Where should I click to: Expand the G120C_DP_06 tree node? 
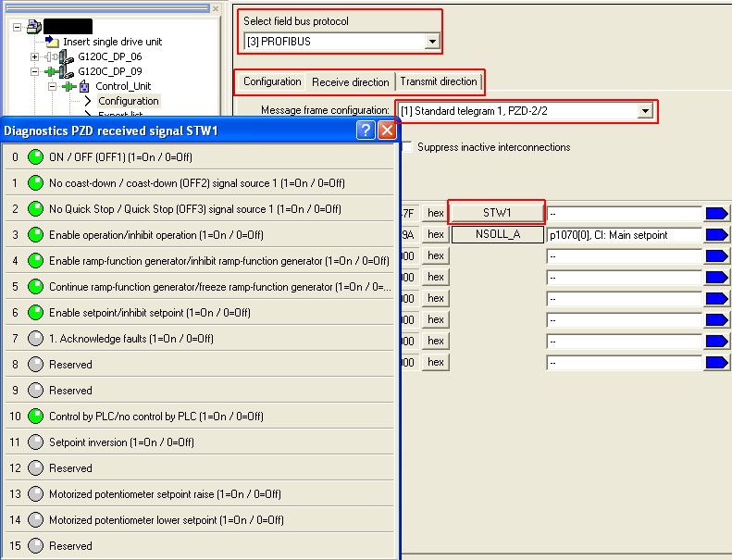pyautogui.click(x=34, y=57)
